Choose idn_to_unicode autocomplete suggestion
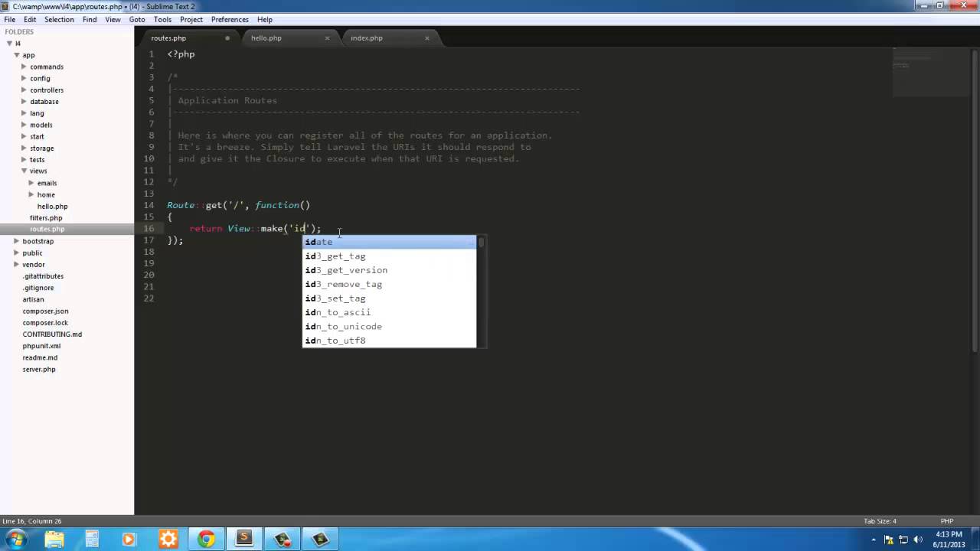 [390, 326]
